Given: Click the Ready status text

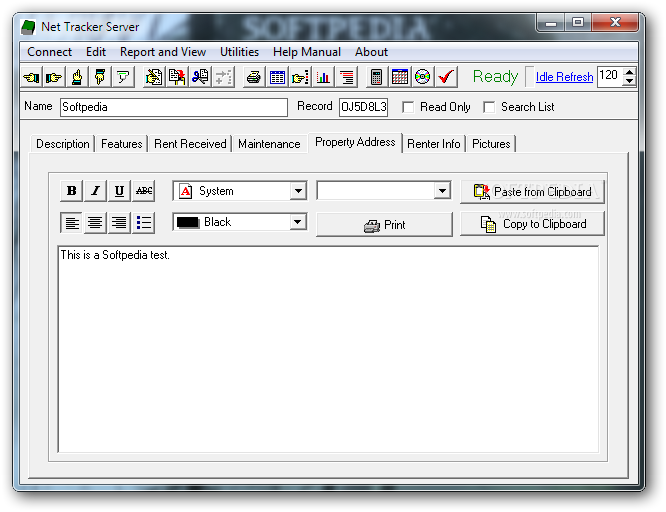Looking at the screenshot, I should [x=495, y=77].
